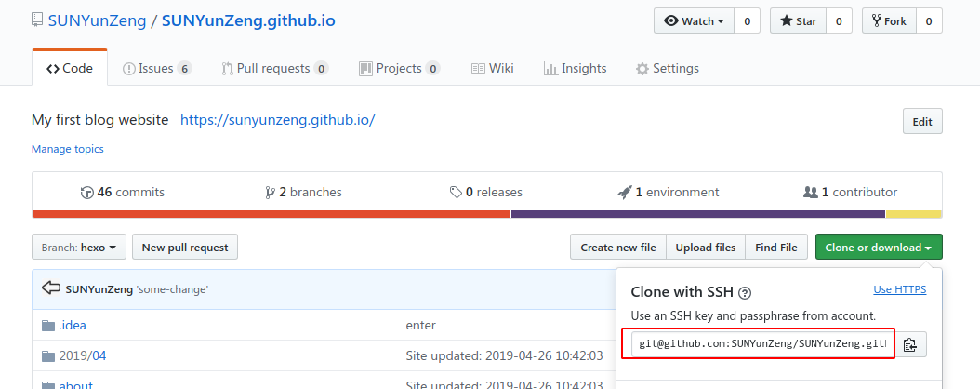Click the repository book icon beside SUNYunZeng

pyautogui.click(x=36, y=20)
